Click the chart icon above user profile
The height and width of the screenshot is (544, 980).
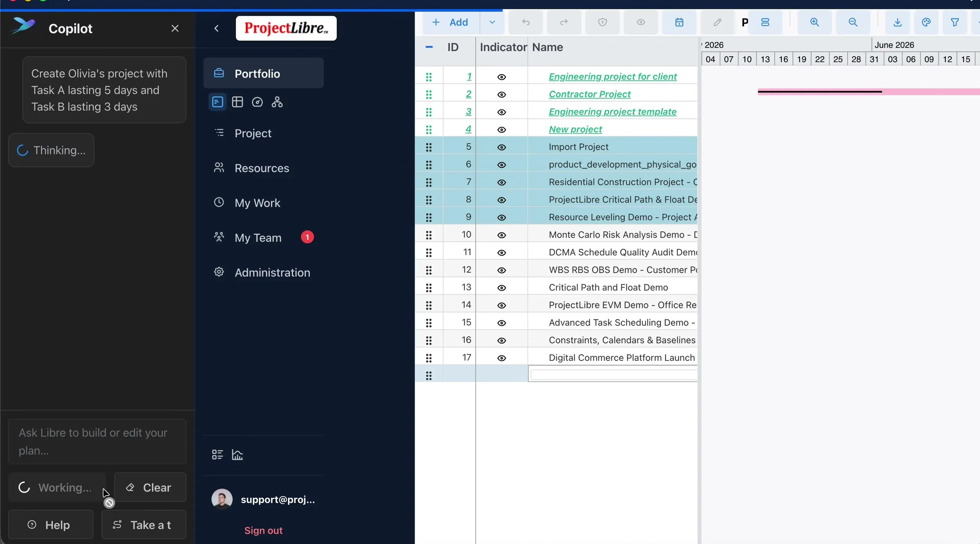coord(237,455)
